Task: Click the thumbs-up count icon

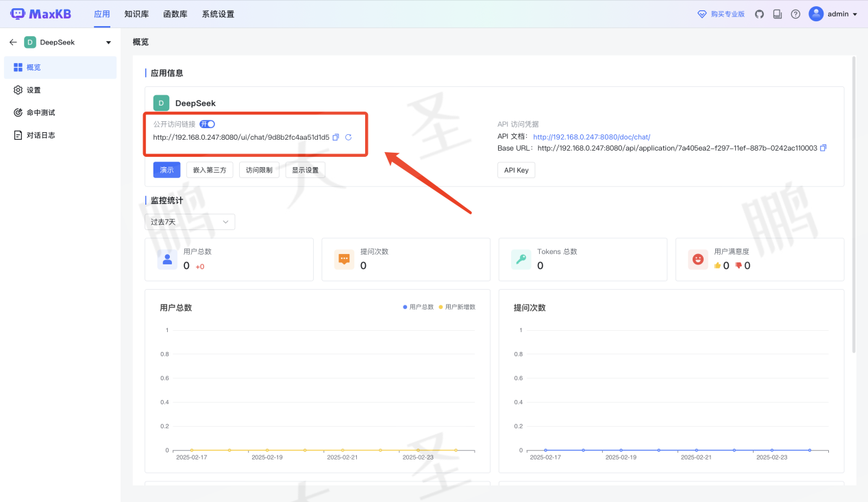Action: [717, 266]
